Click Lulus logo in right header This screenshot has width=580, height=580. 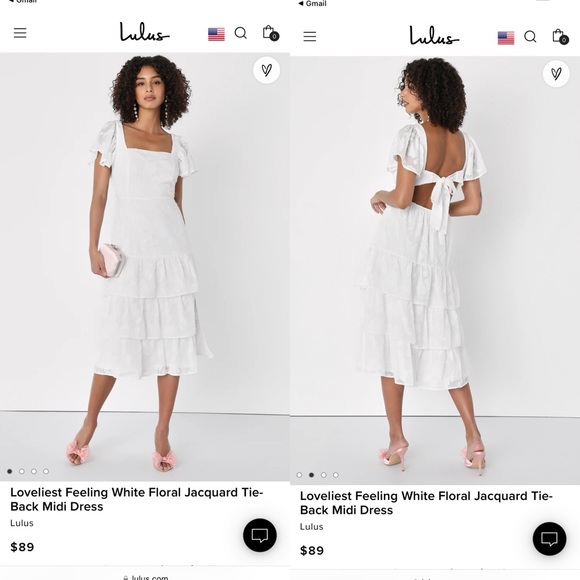[434, 36]
